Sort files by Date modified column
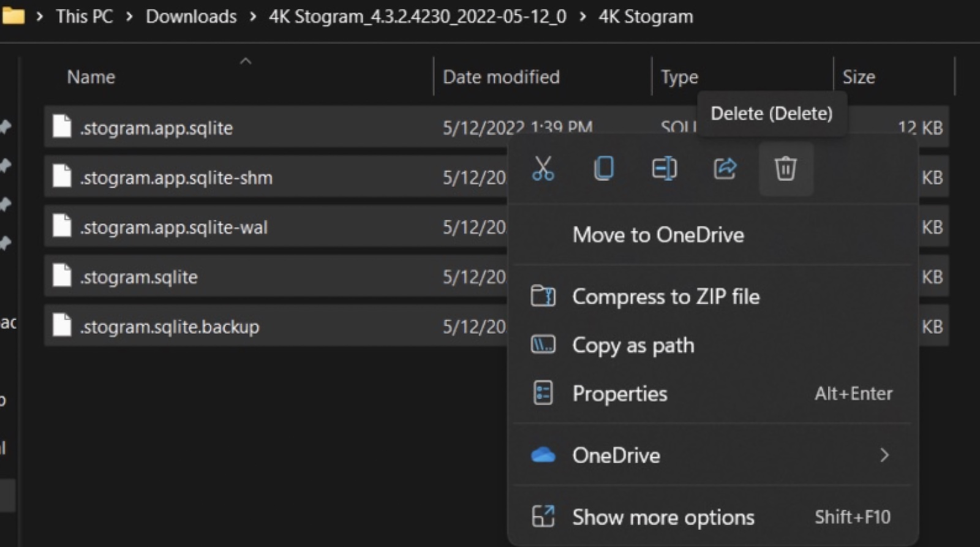Viewport: 980px width, 547px height. [x=501, y=77]
